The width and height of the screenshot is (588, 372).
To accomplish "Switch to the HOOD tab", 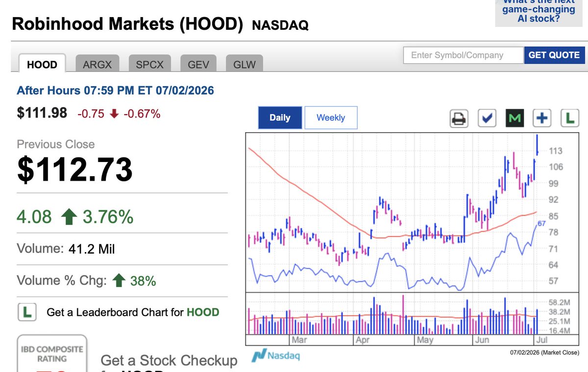I will click(x=42, y=64).
